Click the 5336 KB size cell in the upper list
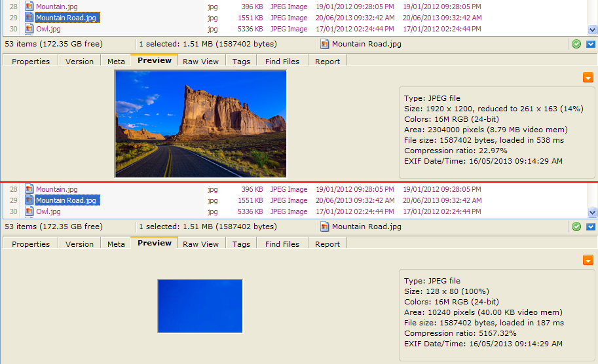Image resolution: width=598 pixels, height=364 pixels. coord(250,29)
